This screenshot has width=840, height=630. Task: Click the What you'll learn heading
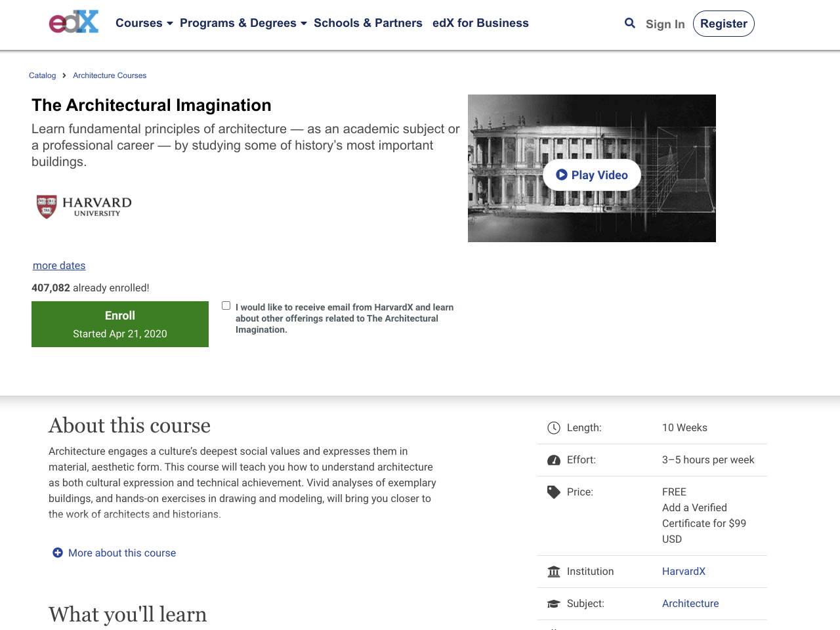127,614
